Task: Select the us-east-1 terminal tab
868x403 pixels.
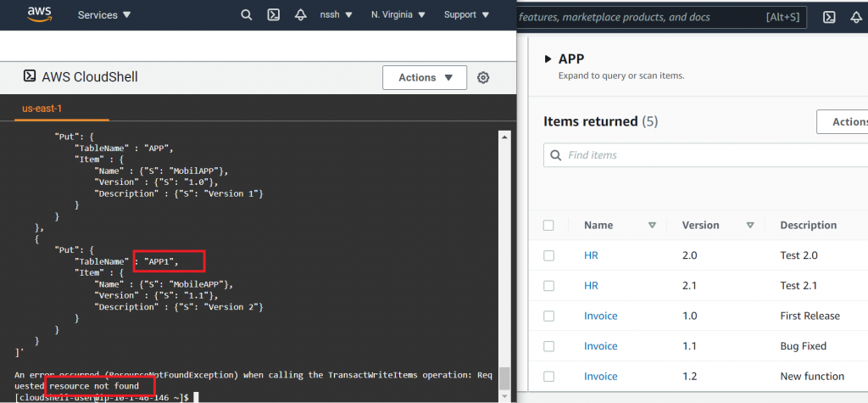Action: tap(42, 109)
